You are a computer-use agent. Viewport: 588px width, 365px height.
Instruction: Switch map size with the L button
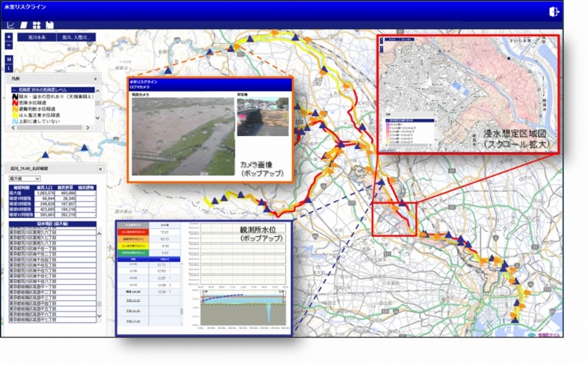pyautogui.click(x=8, y=66)
